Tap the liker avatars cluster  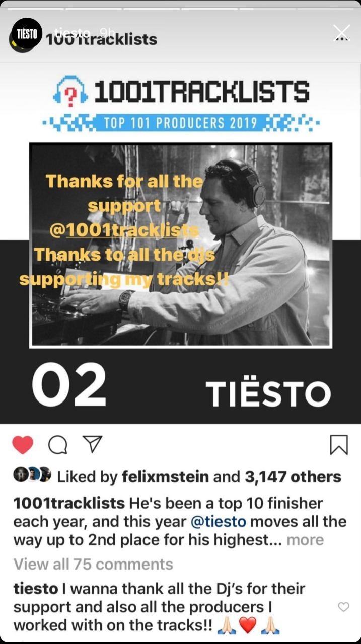coord(32,475)
